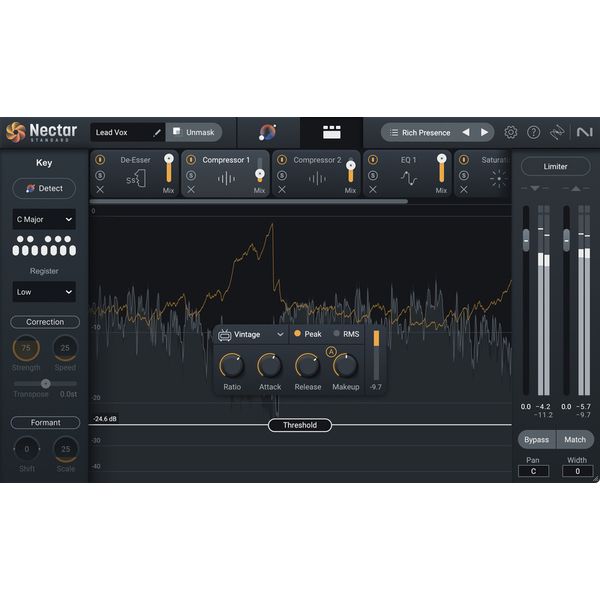Click the pencil edit icon beside Lead Vox
This screenshot has height=600, width=600.
(157, 133)
